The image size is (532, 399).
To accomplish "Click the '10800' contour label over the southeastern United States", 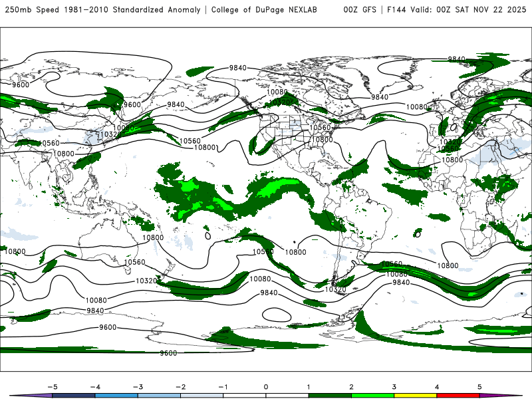I will pos(322,140).
